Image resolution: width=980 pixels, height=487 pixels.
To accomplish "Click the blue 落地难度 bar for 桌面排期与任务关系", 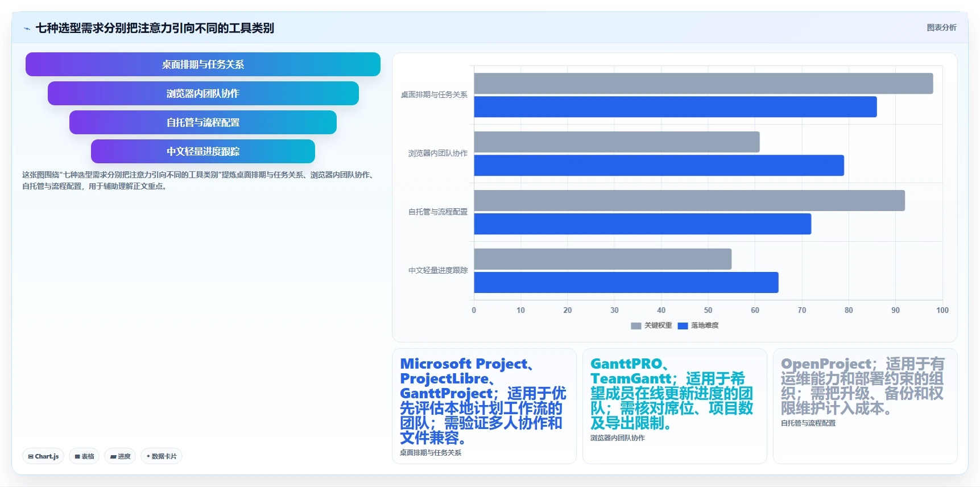I will 675,107.
